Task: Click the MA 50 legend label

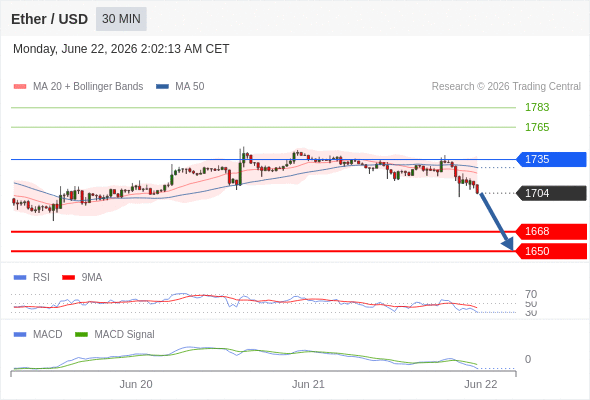Action: point(190,87)
